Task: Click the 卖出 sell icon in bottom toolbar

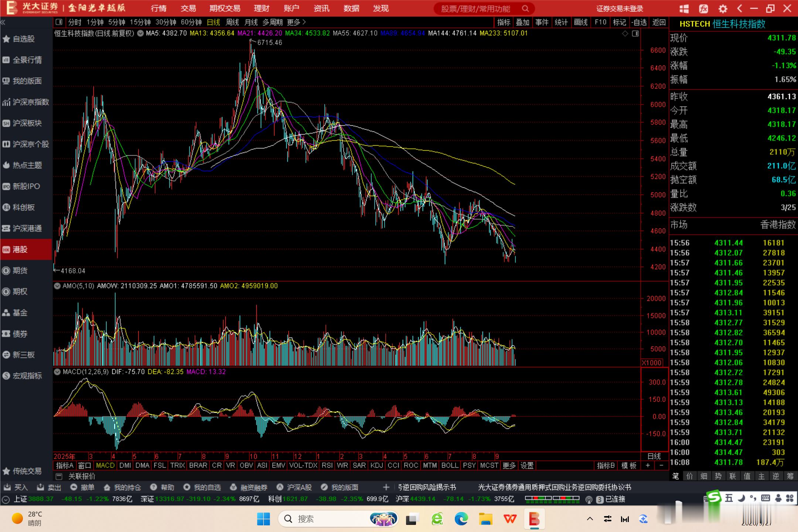Action: click(41, 487)
